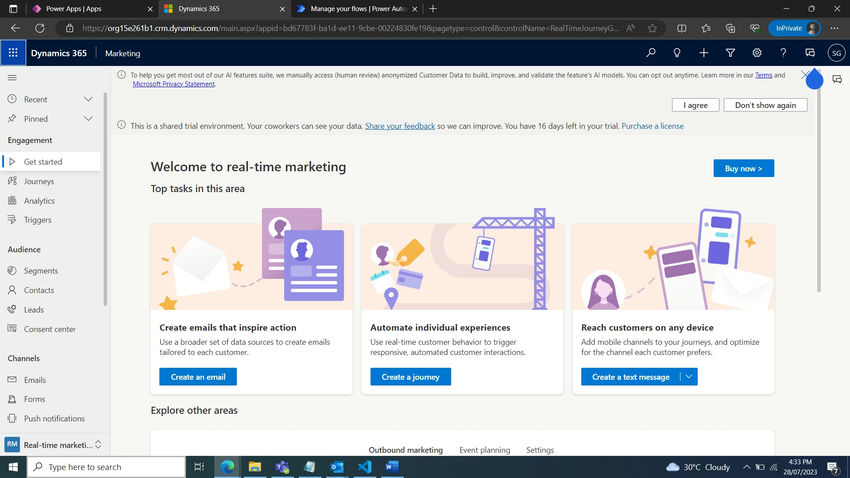The width and height of the screenshot is (850, 478).
Task: Open the Microsoft Privacy Statement link
Action: pos(173,84)
